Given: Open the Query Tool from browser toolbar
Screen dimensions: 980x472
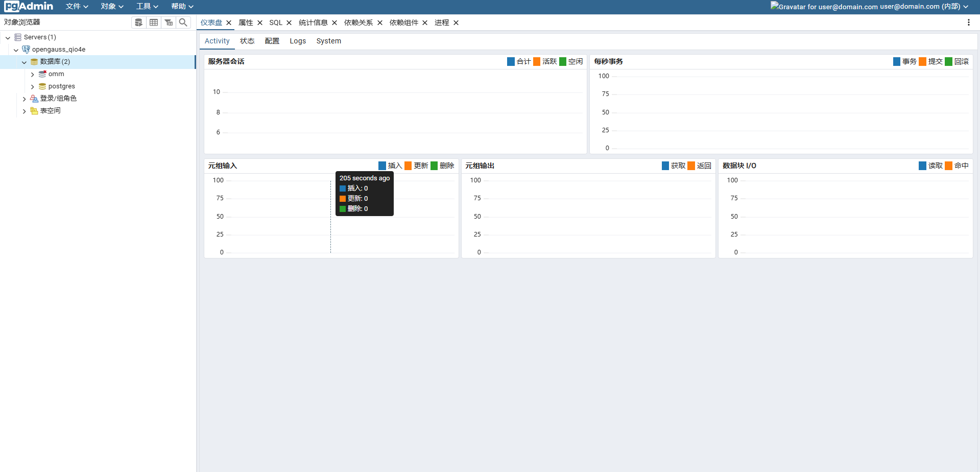Looking at the screenshot, I should pyautogui.click(x=138, y=22).
